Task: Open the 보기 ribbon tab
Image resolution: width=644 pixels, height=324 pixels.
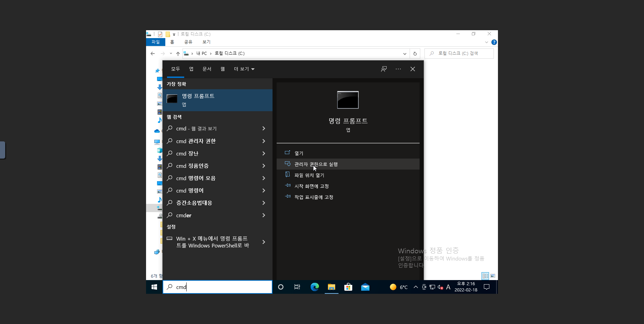Action: click(x=206, y=42)
